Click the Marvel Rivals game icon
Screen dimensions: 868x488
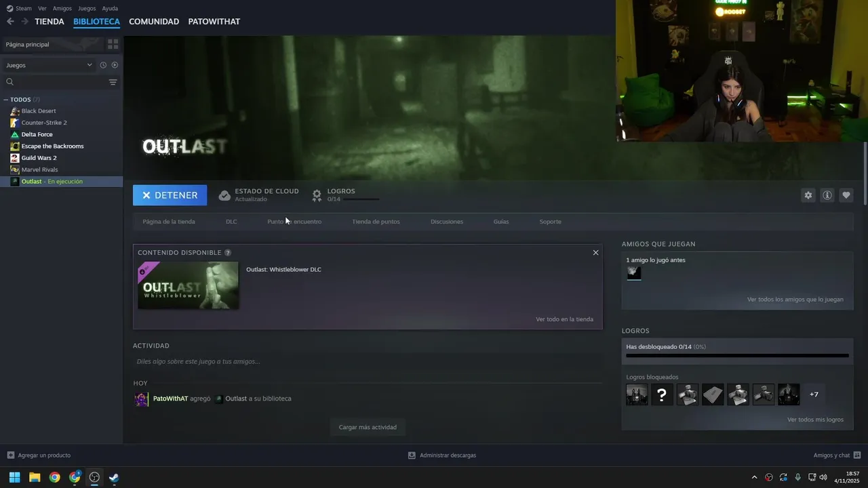pyautogui.click(x=15, y=169)
